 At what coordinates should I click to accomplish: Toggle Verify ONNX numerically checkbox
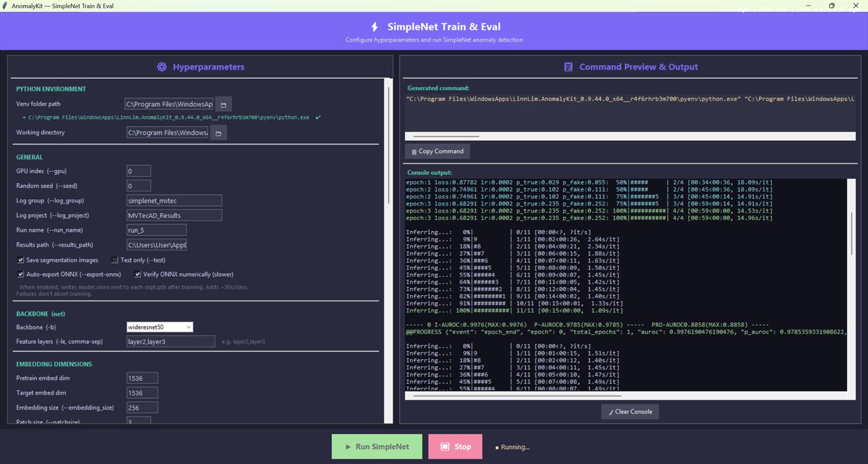[138, 274]
